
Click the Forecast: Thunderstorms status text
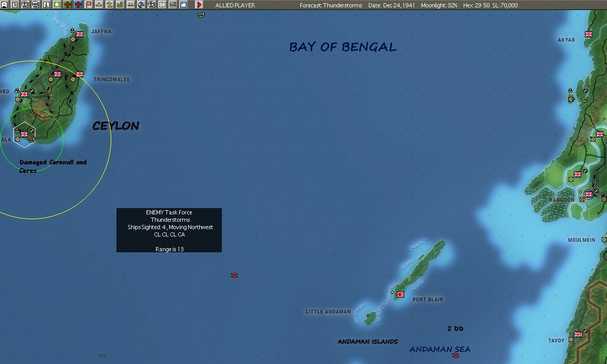tap(331, 5)
